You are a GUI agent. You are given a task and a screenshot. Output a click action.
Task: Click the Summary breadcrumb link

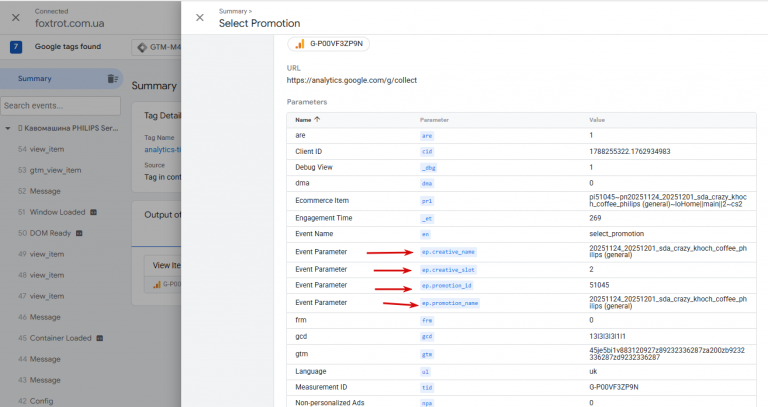pos(233,10)
